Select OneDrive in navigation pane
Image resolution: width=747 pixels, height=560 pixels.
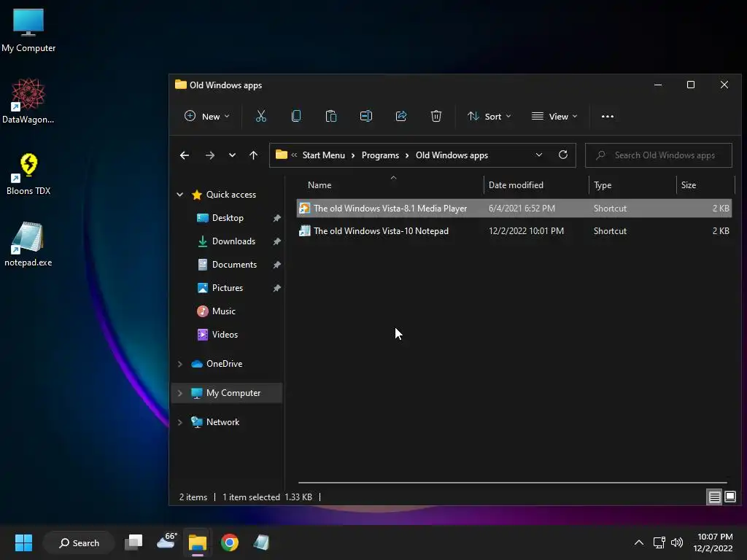[224, 364]
